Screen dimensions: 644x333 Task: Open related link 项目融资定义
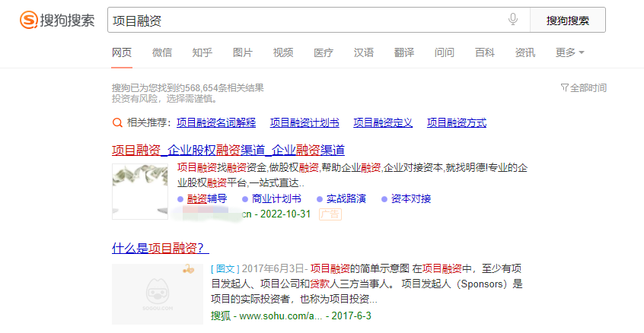pyautogui.click(x=383, y=122)
